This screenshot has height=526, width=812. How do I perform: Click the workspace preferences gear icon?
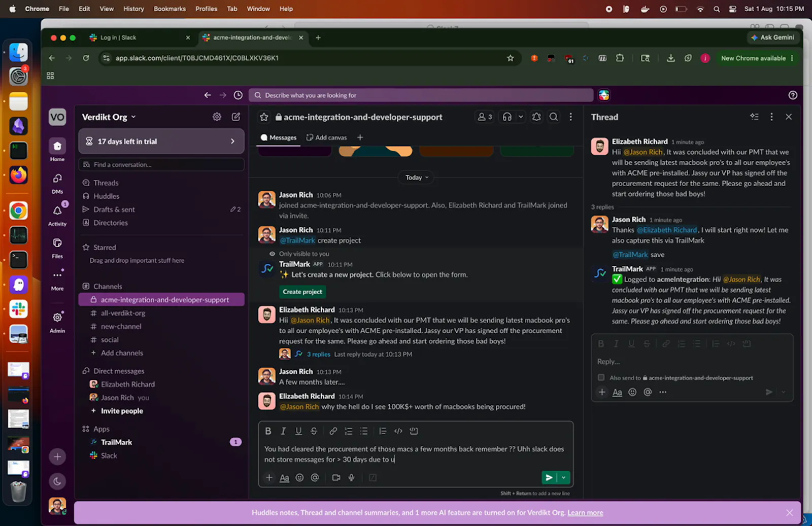click(x=217, y=117)
